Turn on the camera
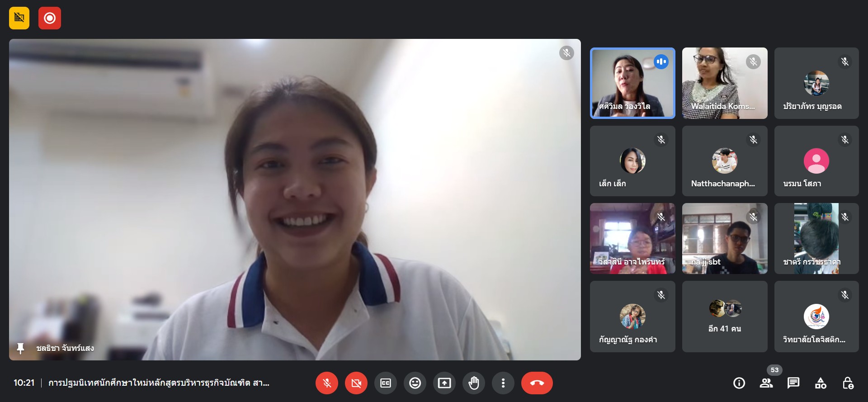This screenshot has width=868, height=402. pyautogui.click(x=356, y=383)
